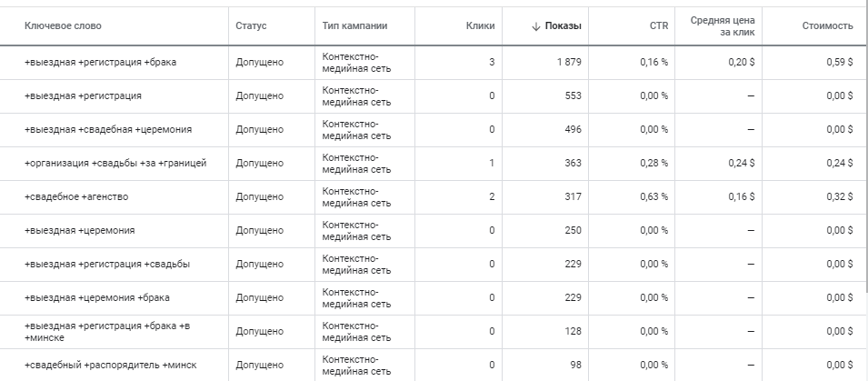
Task: Open keyword +свадебный +распорядитель +минск
Action: pos(110,365)
